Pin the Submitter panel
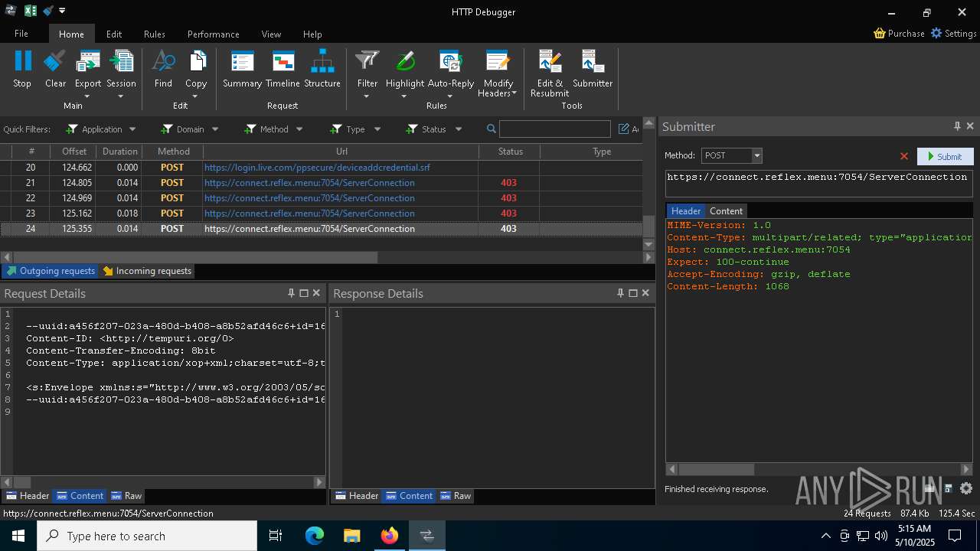This screenshot has height=551, width=980. click(957, 126)
